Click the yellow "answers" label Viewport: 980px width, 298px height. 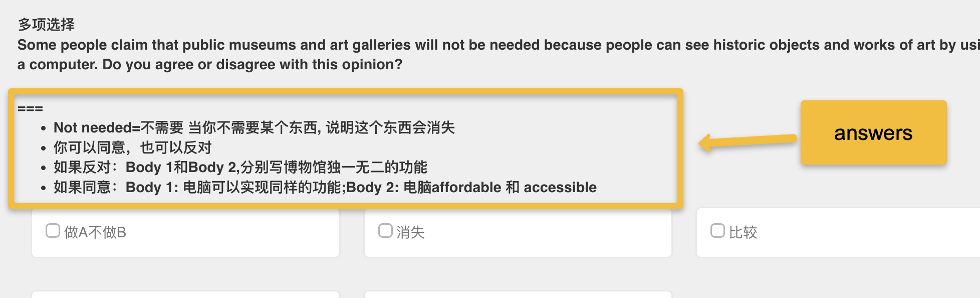873,133
